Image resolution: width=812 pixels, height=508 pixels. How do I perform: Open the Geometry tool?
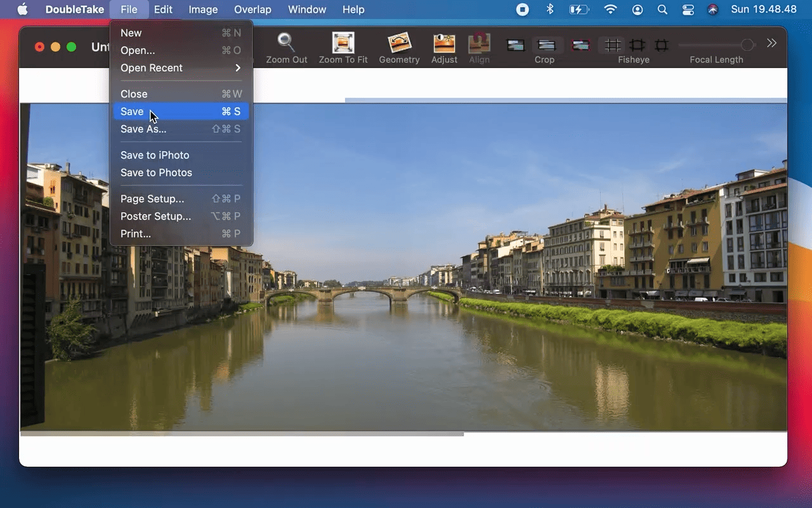[x=399, y=43]
